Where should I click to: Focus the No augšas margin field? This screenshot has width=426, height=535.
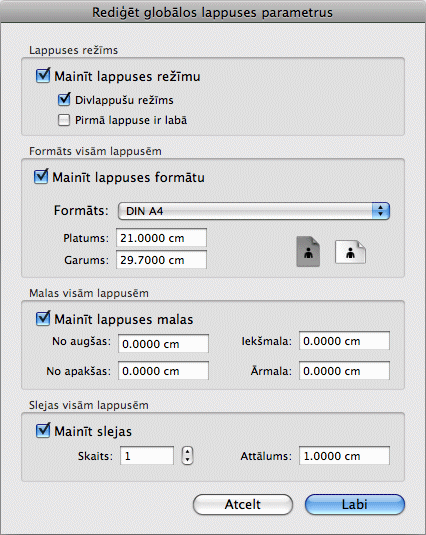pyautogui.click(x=163, y=344)
